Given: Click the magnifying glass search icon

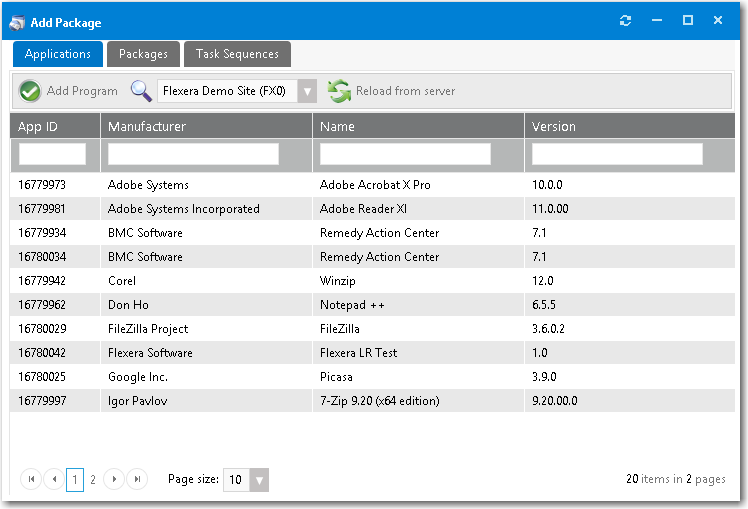Looking at the screenshot, I should [x=139, y=91].
